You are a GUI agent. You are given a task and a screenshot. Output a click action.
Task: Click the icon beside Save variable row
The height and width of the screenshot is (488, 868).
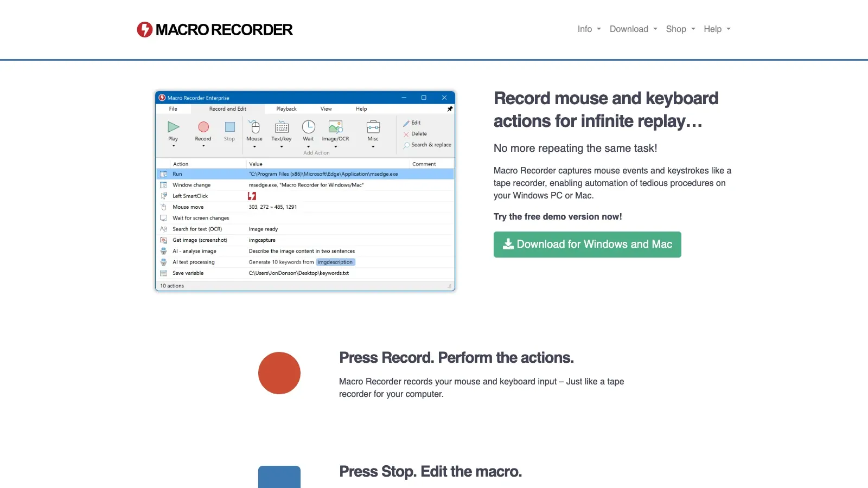(163, 273)
